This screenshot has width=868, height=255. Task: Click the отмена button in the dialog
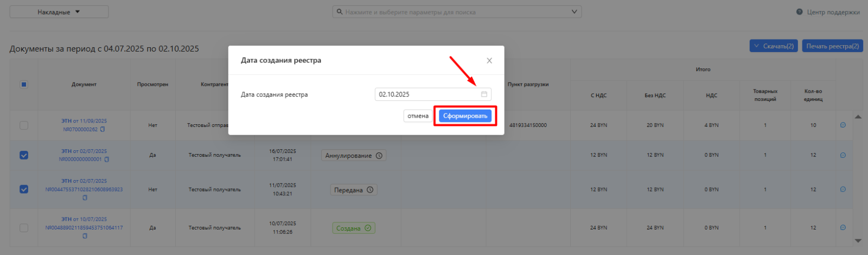(418, 116)
